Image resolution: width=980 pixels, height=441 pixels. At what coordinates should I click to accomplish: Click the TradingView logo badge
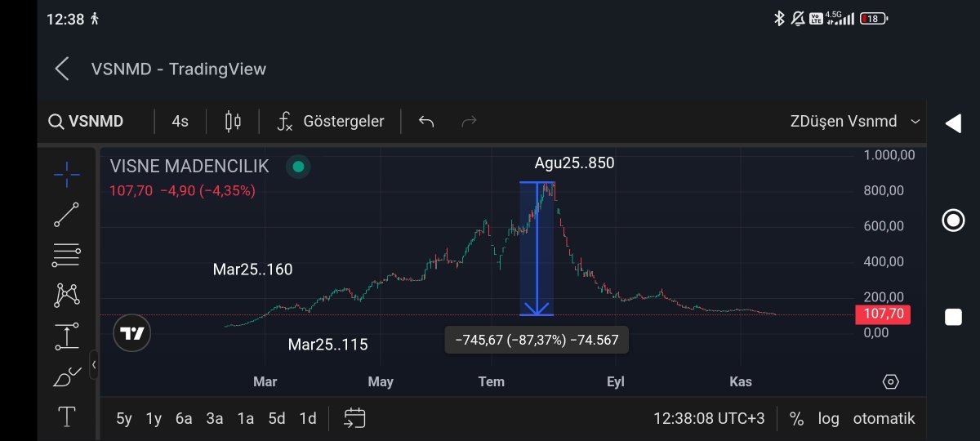132,333
